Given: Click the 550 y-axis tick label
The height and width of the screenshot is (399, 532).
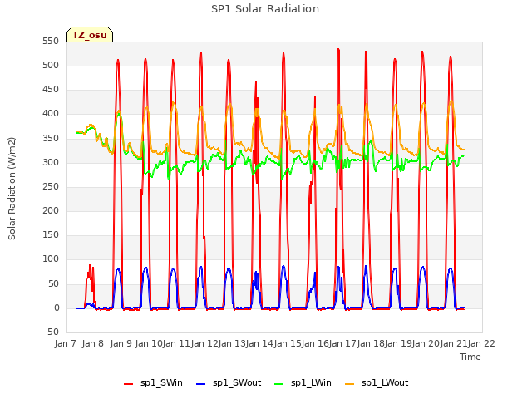Looking at the screenshot, I should (51, 42).
